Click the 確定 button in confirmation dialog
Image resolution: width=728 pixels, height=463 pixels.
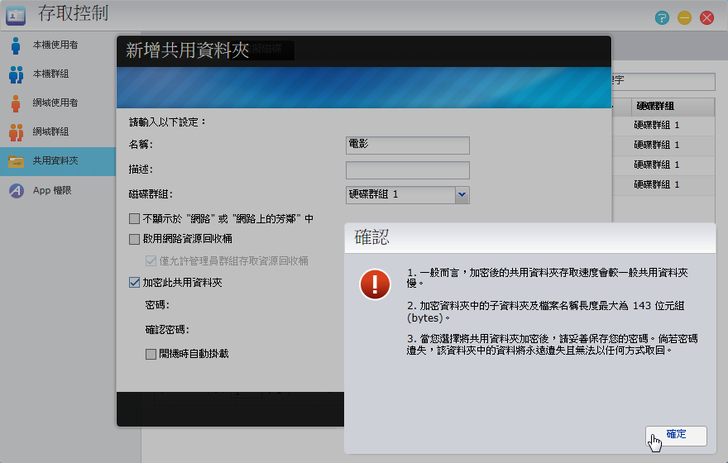click(676, 434)
